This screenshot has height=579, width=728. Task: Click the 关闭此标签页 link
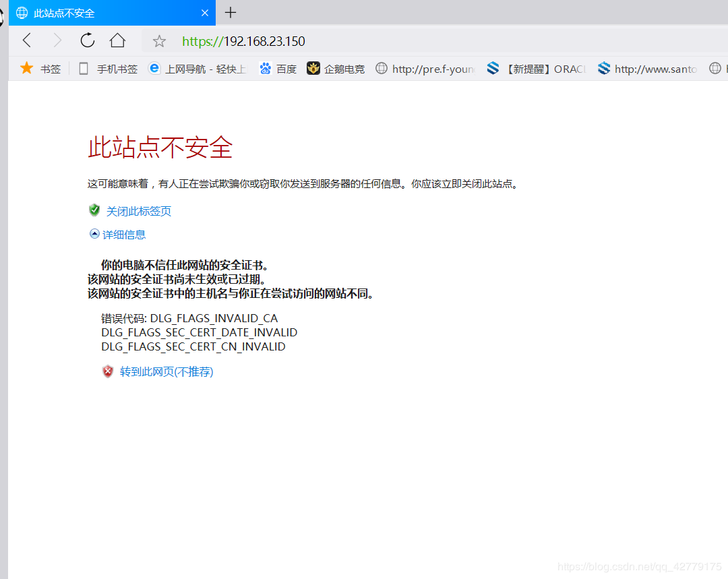coord(138,211)
